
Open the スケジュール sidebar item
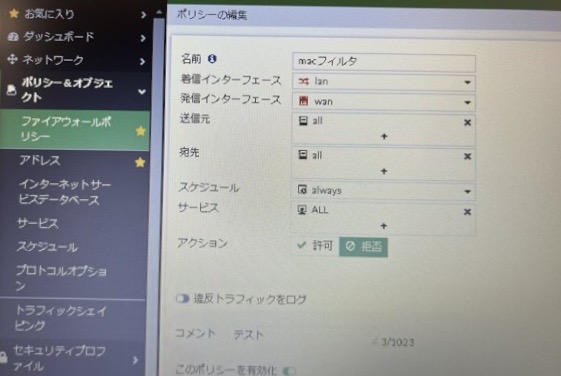pos(47,247)
